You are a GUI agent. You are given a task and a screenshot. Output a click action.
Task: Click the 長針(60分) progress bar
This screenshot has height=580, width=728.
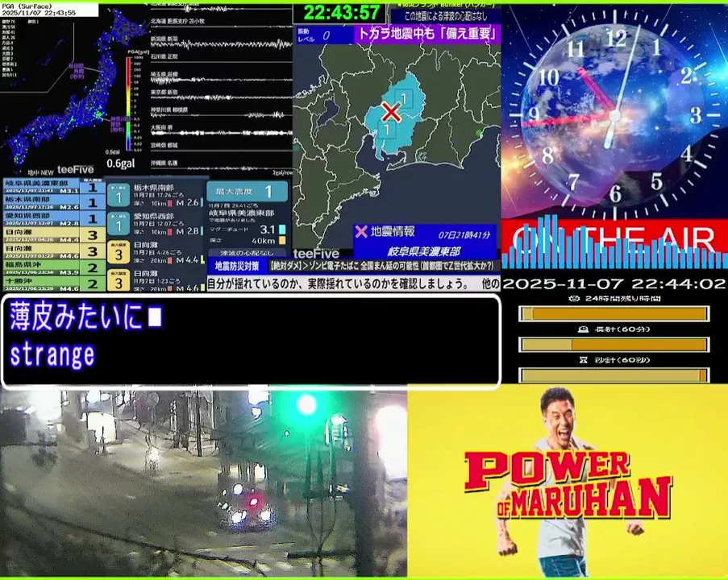click(614, 344)
